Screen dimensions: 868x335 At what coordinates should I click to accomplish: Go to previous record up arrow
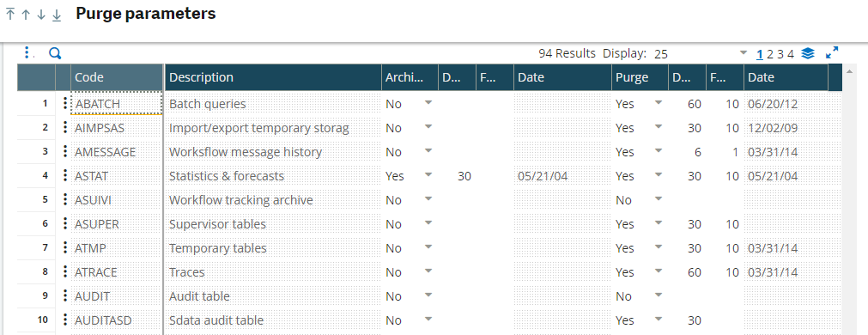pos(26,15)
